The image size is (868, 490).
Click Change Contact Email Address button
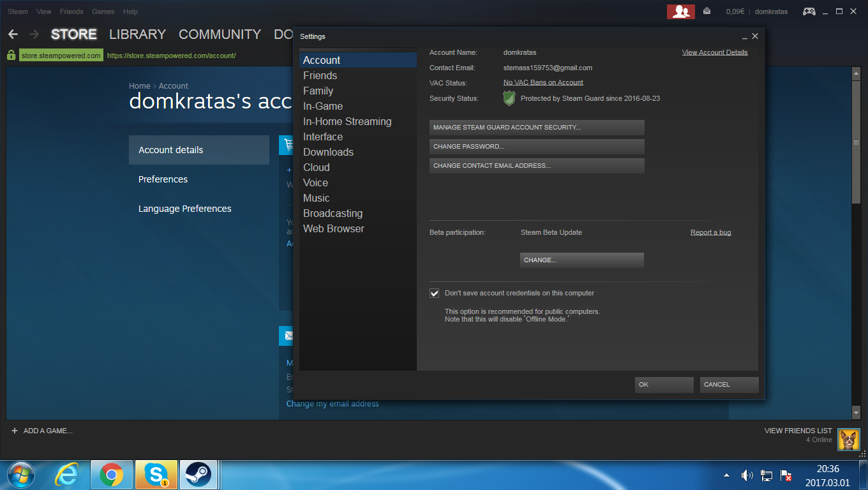(537, 166)
